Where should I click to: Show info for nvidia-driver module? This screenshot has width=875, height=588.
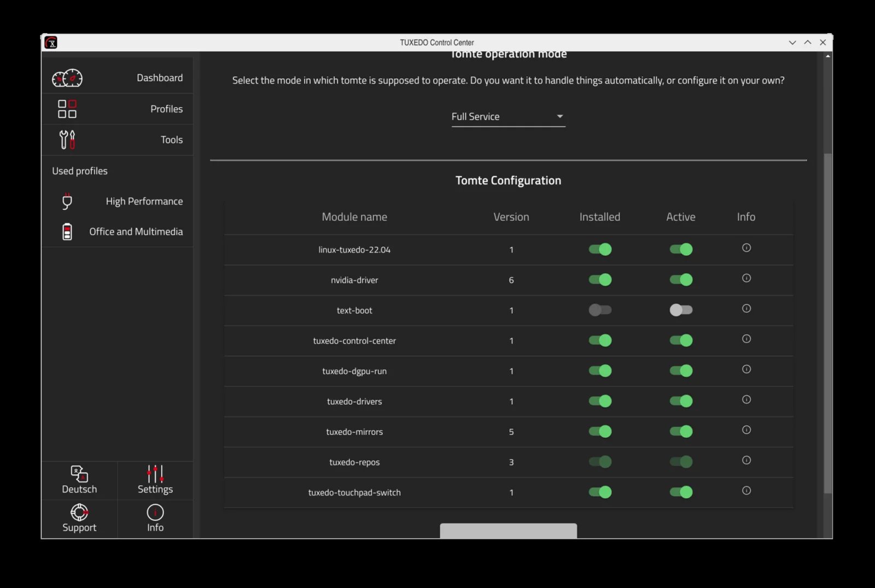746,278
